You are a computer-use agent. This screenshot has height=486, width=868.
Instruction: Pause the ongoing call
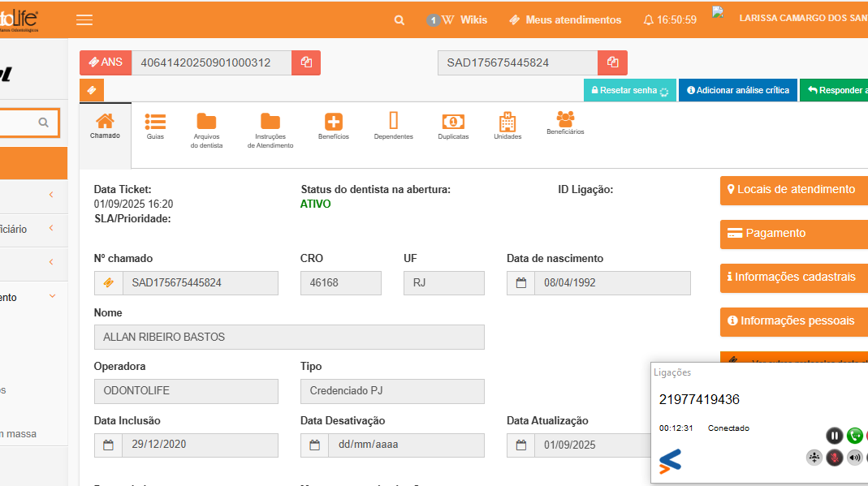834,436
